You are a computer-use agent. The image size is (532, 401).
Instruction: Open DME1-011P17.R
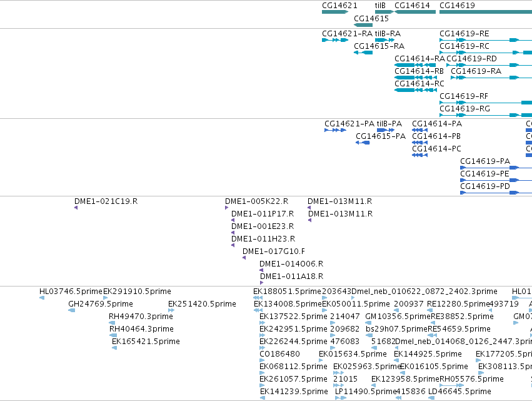(x=233, y=220)
